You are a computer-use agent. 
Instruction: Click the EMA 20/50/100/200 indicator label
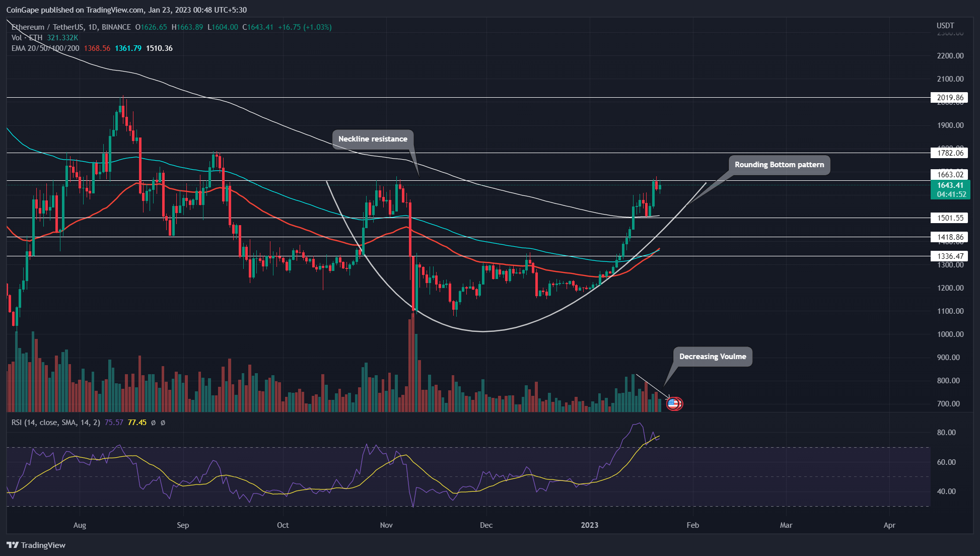point(45,48)
